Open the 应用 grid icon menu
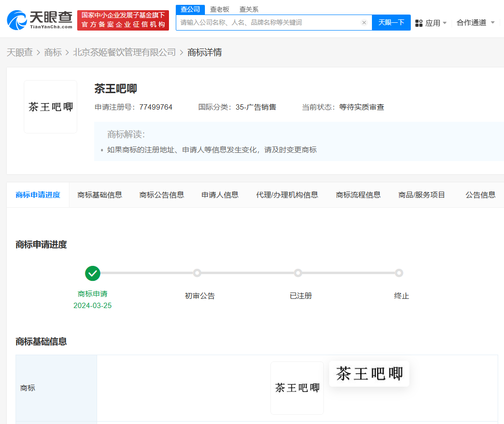The width and height of the screenshot is (504, 424). (419, 23)
